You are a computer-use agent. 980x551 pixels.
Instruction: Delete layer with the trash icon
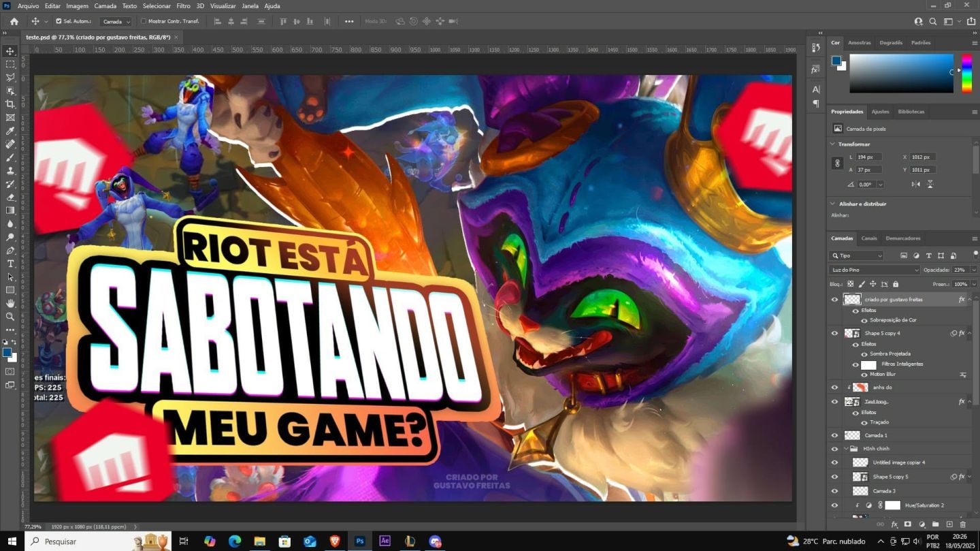pyautogui.click(x=962, y=524)
